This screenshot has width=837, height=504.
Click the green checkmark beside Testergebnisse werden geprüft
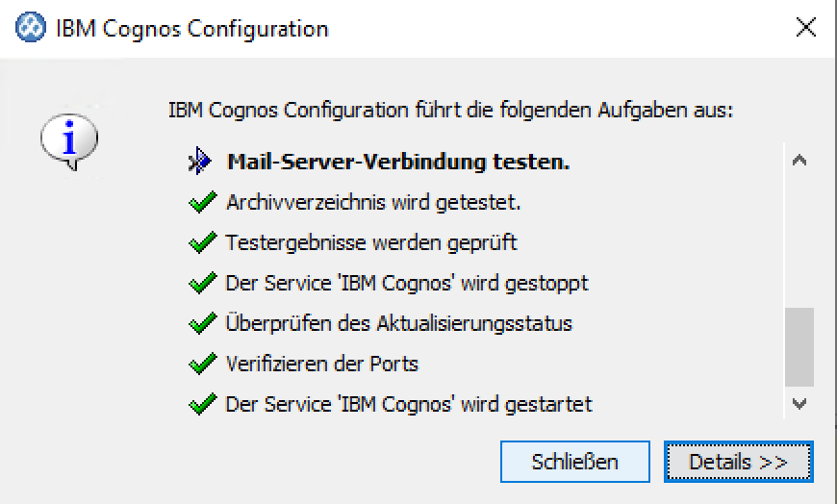201,243
